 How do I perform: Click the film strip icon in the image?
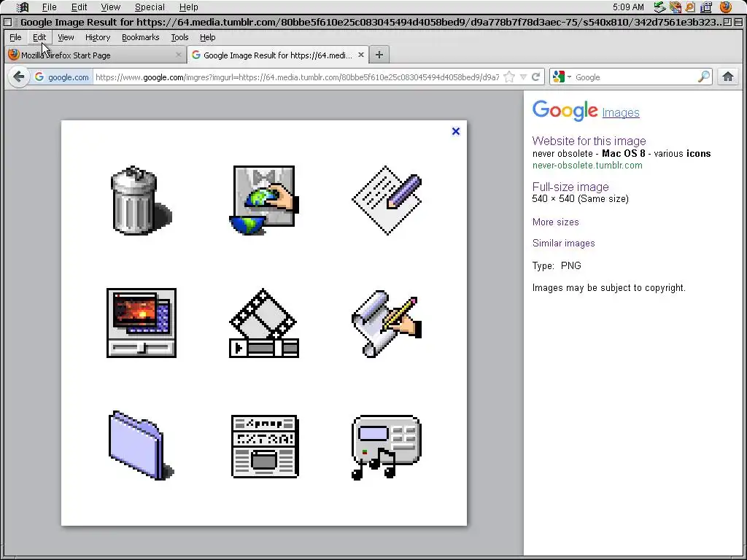click(264, 323)
